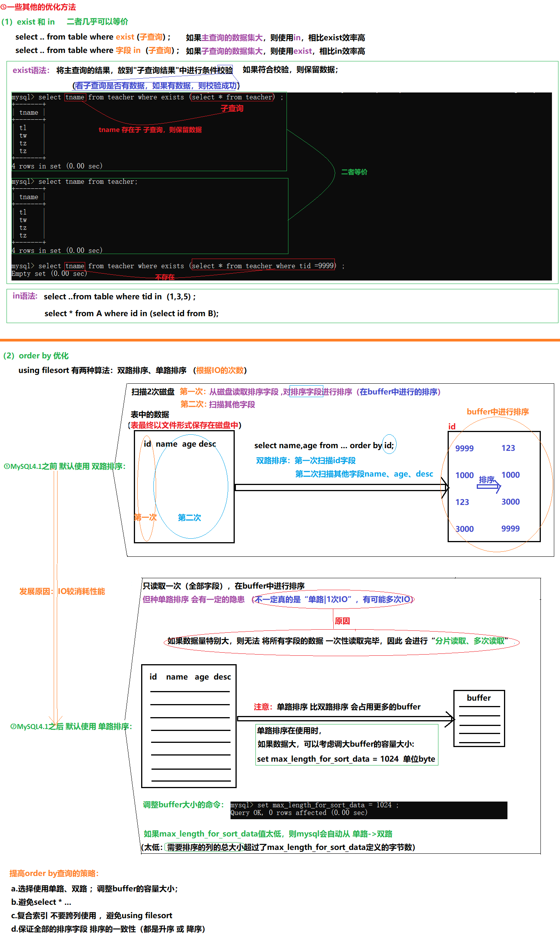The width and height of the screenshot is (560, 937).
Task: Click the long arrow pointing to id buffer
Action: [341, 487]
